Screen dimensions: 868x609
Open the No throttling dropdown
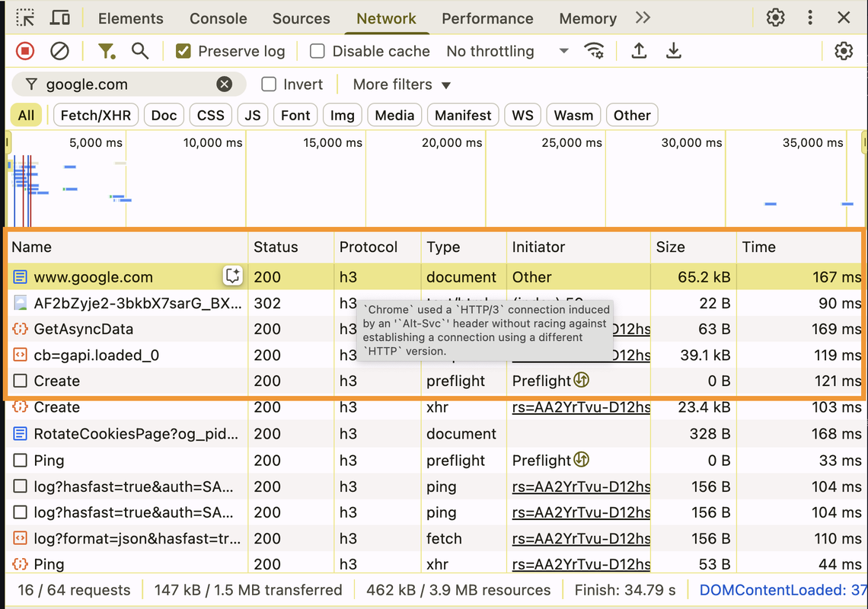(507, 51)
